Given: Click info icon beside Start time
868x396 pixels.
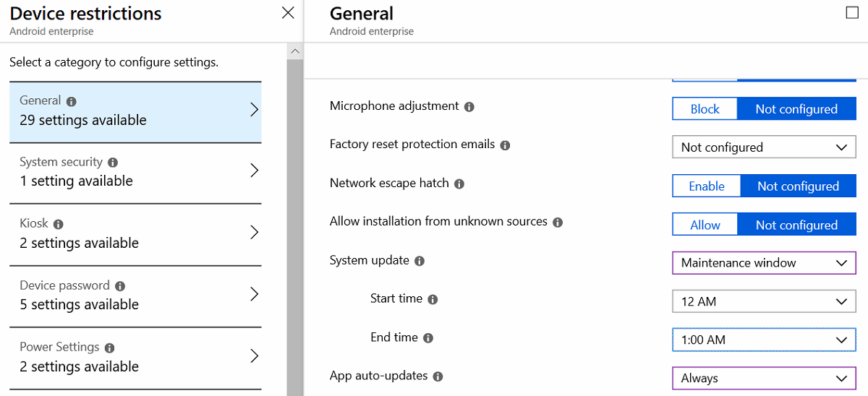Looking at the screenshot, I should pyautogui.click(x=433, y=299).
